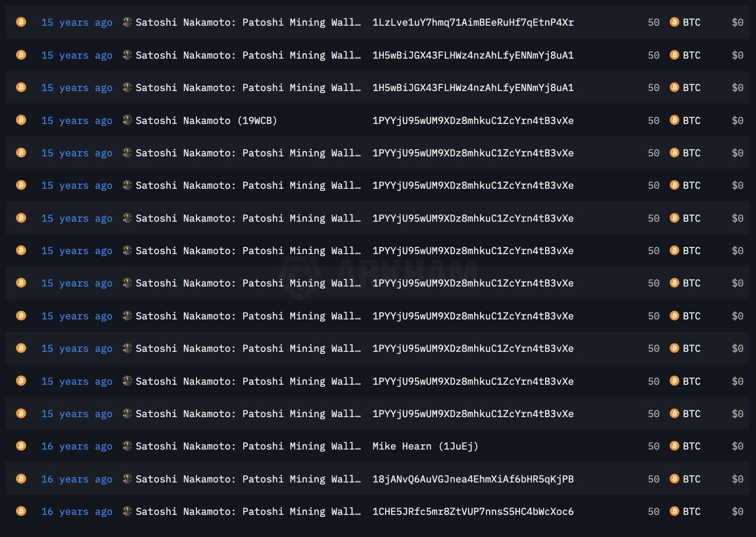Click the $0 value on the 1CHE5JRfc row
The height and width of the screenshot is (537, 756).
coord(737,511)
